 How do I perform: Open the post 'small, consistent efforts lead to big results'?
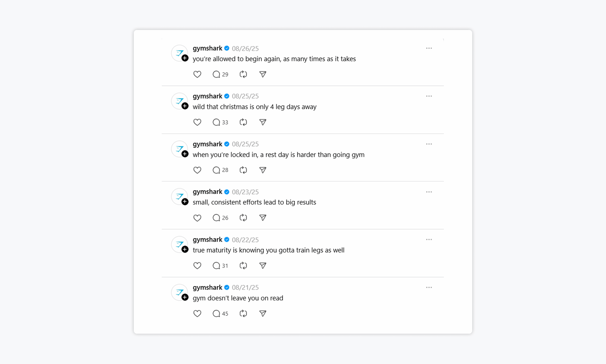pos(254,202)
